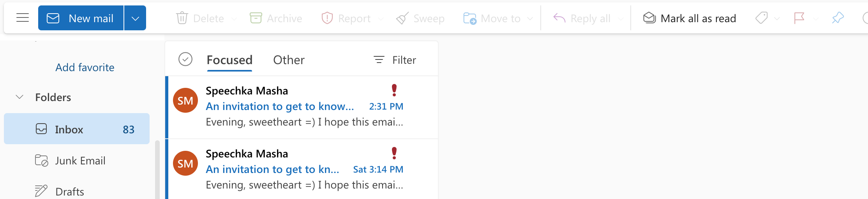Image resolution: width=868 pixels, height=199 pixels.
Task: Collapse the Folders section chevron
Action: [x=19, y=97]
